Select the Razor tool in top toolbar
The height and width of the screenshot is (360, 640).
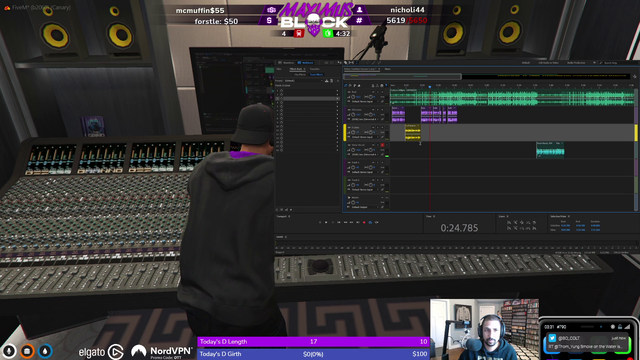346,62
